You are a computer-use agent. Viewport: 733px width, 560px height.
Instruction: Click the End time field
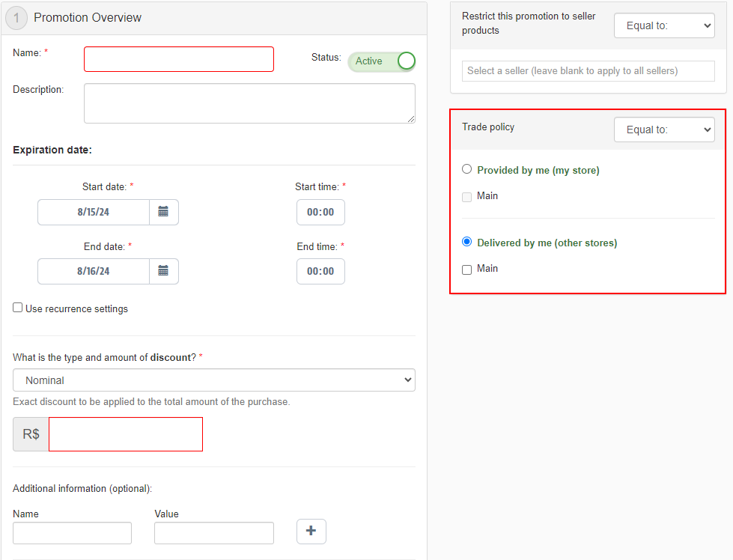[x=320, y=271]
